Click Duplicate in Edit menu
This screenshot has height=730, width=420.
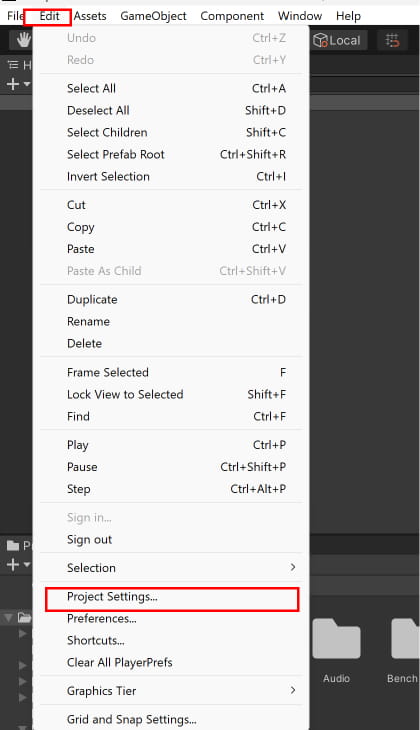[x=170, y=299]
